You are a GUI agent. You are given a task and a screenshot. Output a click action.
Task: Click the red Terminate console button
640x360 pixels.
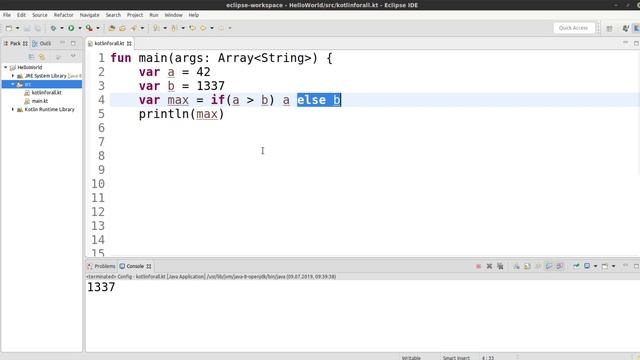(478, 266)
